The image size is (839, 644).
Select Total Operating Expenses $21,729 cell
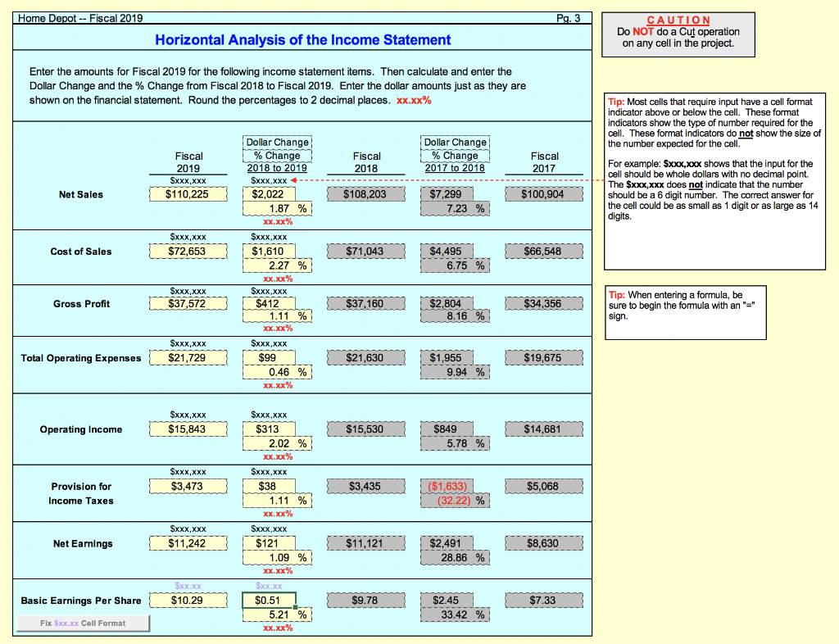point(188,357)
